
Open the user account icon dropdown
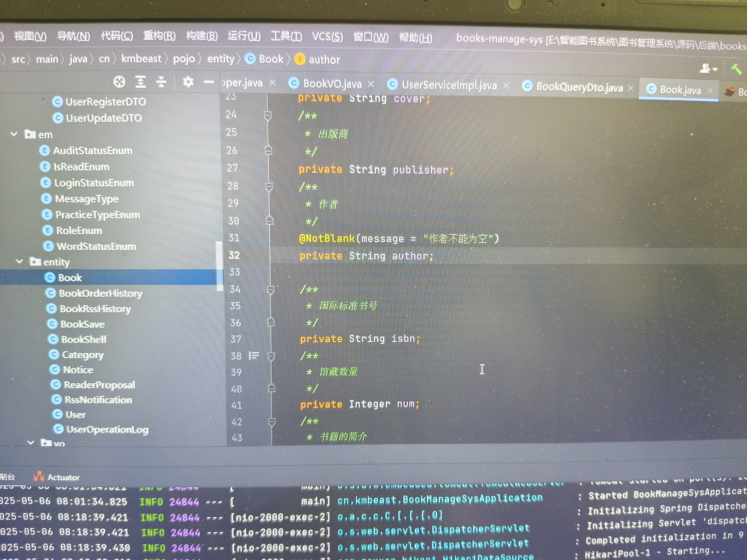click(x=708, y=69)
